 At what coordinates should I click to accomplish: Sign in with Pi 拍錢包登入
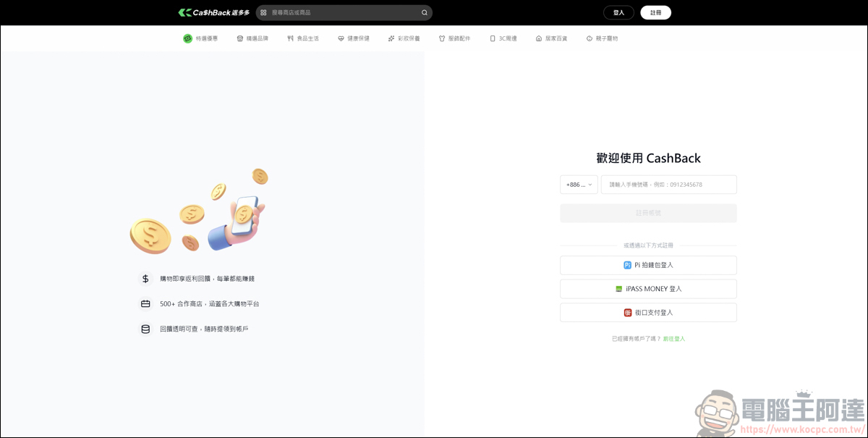point(648,265)
